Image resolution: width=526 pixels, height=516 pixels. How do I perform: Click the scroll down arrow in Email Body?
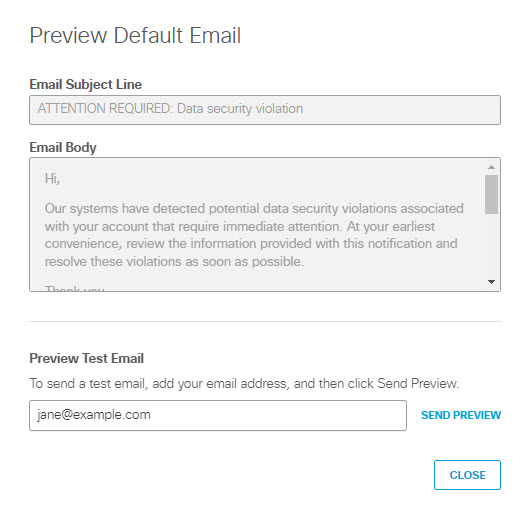click(x=491, y=282)
